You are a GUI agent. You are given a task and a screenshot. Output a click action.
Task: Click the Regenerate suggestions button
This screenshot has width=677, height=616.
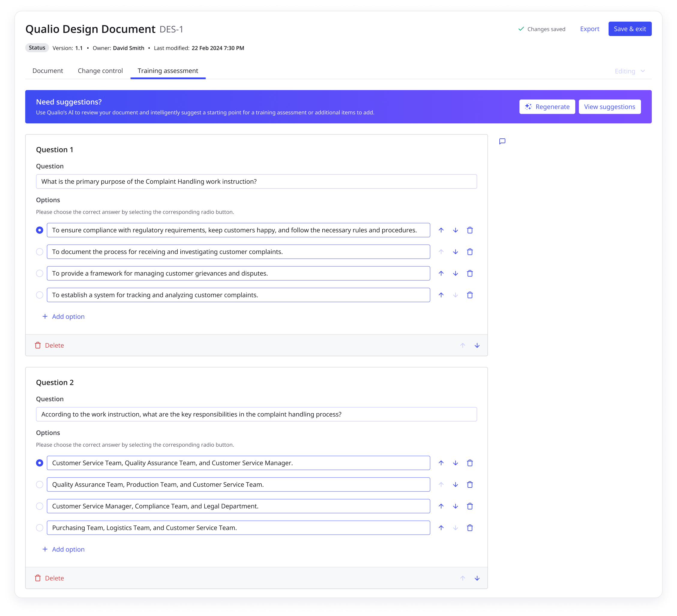coord(547,107)
